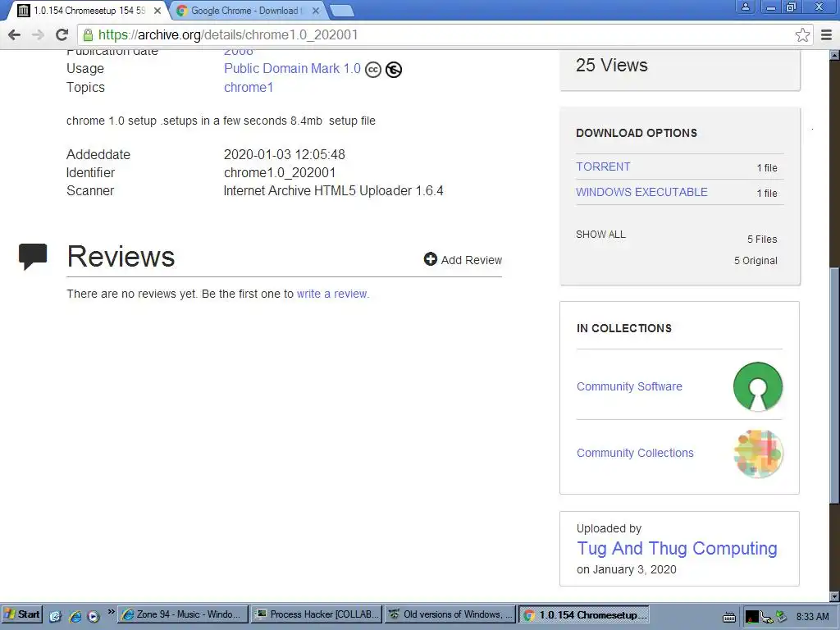
Task: Click the 25 Views counter text
Action: 612,66
